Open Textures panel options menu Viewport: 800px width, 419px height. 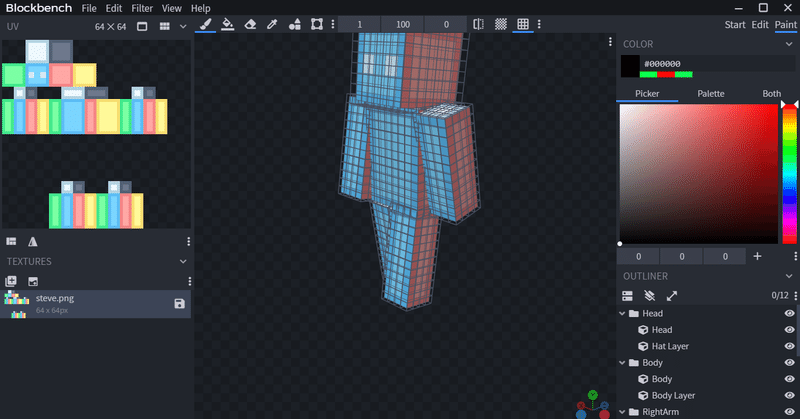[x=189, y=281]
